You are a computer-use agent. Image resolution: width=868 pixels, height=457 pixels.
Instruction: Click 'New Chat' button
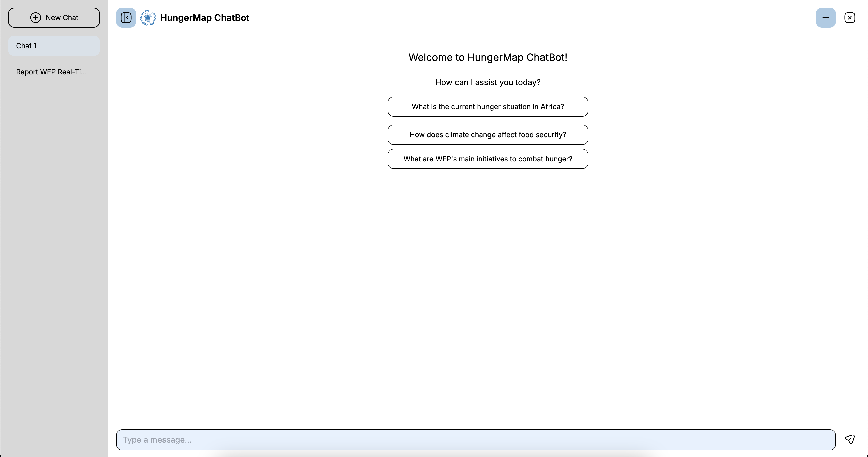click(54, 17)
